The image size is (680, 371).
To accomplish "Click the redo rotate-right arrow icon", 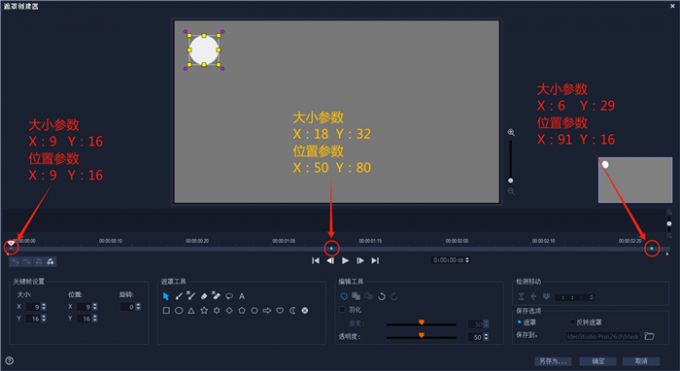I will click(x=394, y=296).
